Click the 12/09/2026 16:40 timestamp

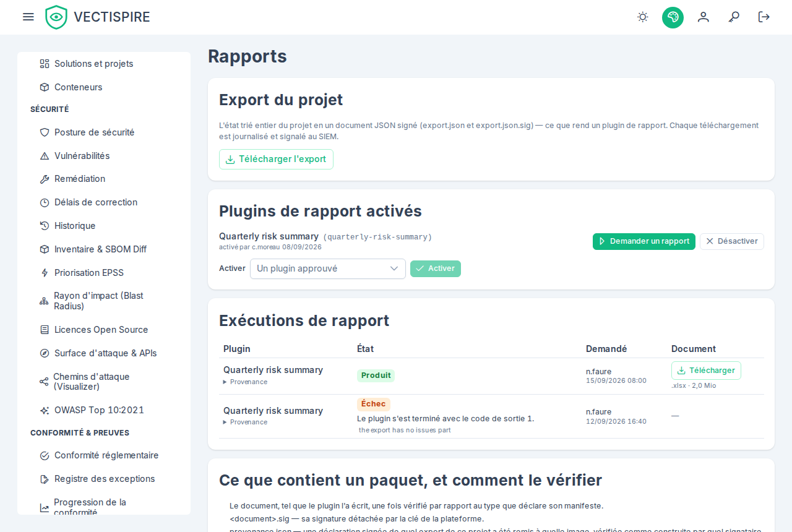(616, 421)
